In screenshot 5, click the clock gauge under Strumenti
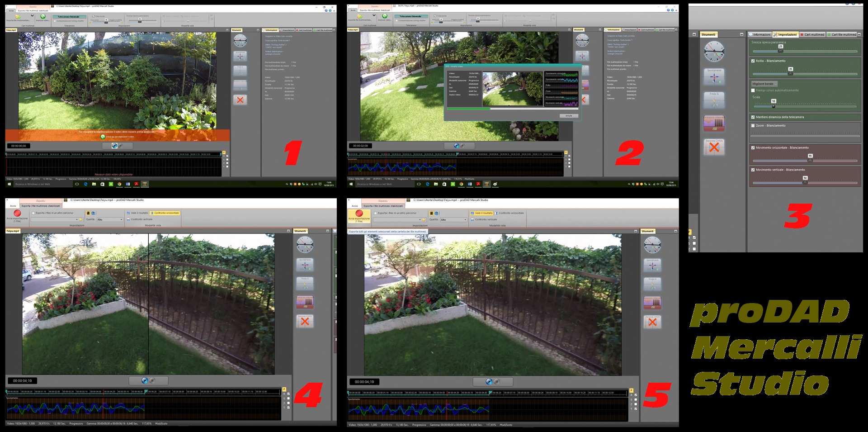868x432 pixels. tap(652, 245)
